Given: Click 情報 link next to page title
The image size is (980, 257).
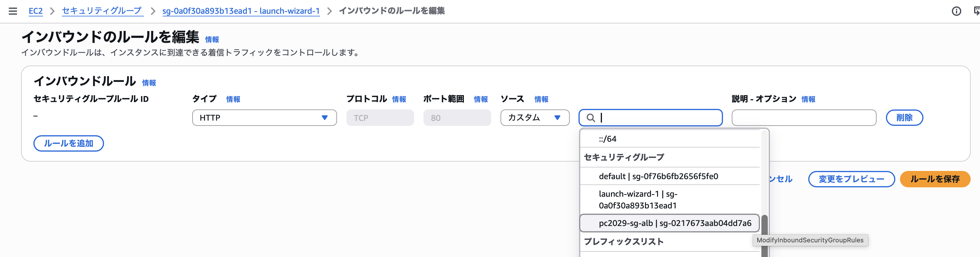Looking at the screenshot, I should 212,40.
